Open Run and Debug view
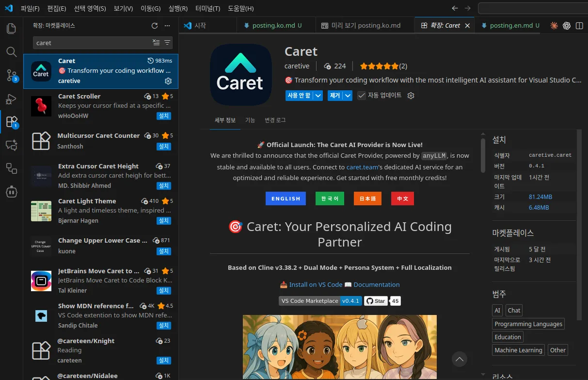The height and width of the screenshot is (380, 588). tap(11, 99)
